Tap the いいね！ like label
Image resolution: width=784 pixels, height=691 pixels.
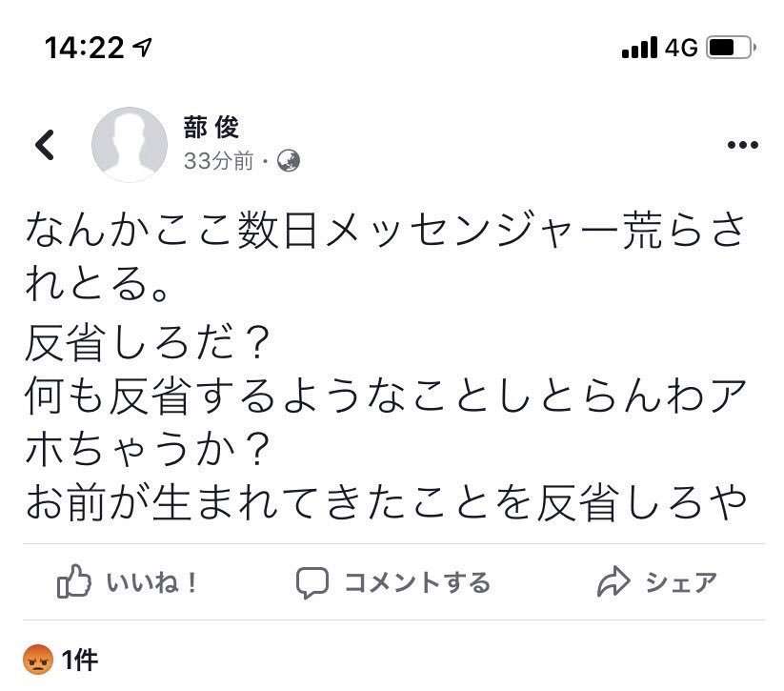click(152, 583)
